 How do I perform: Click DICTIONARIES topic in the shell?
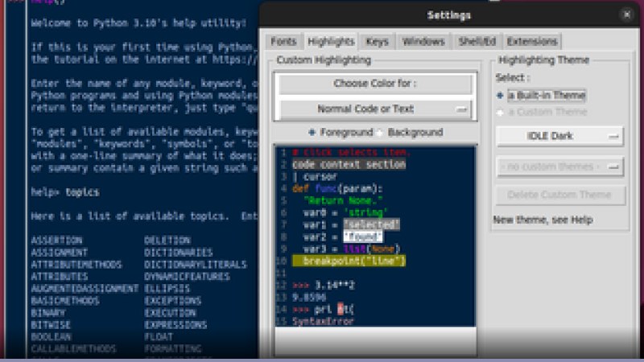178,253
